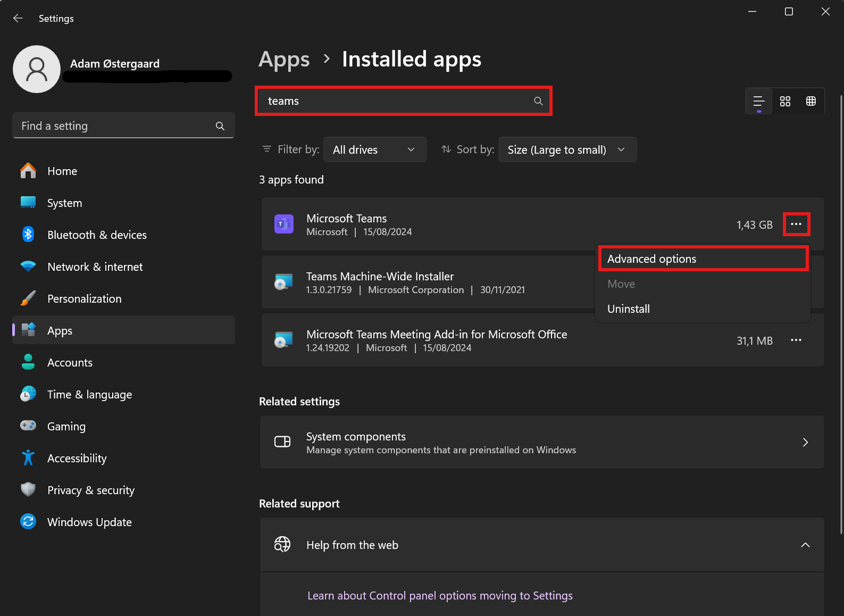Click the Microsoft Teams app icon
844x616 pixels.
[284, 224]
